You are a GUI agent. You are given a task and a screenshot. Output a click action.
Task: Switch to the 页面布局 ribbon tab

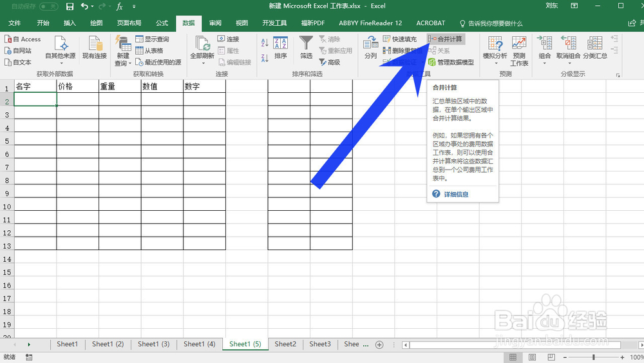click(129, 23)
